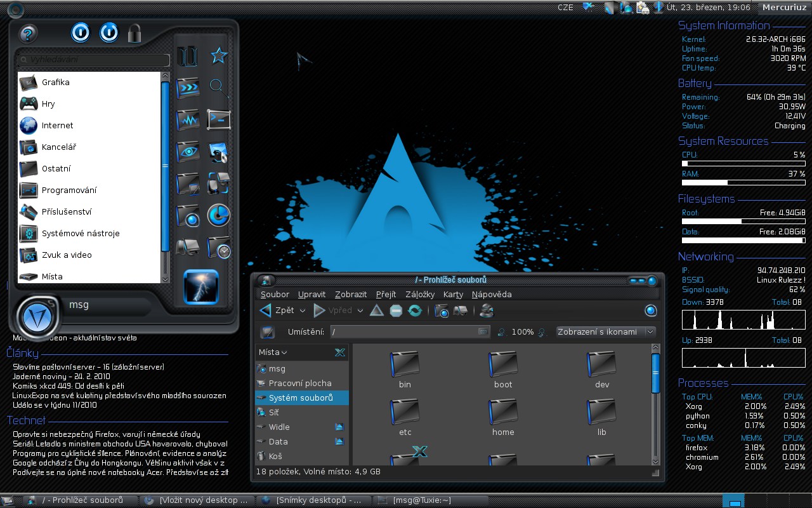Select the msg home entry in sidebar
Screen dimensions: 812x508
click(x=302, y=368)
